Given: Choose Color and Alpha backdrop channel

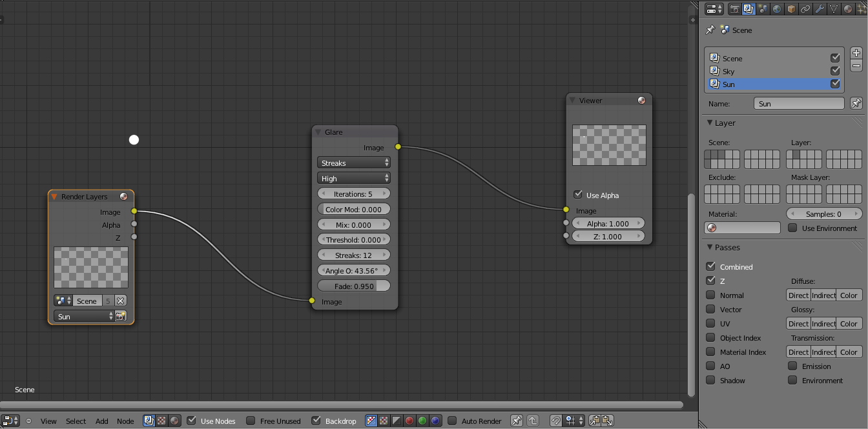Looking at the screenshot, I should [371, 421].
